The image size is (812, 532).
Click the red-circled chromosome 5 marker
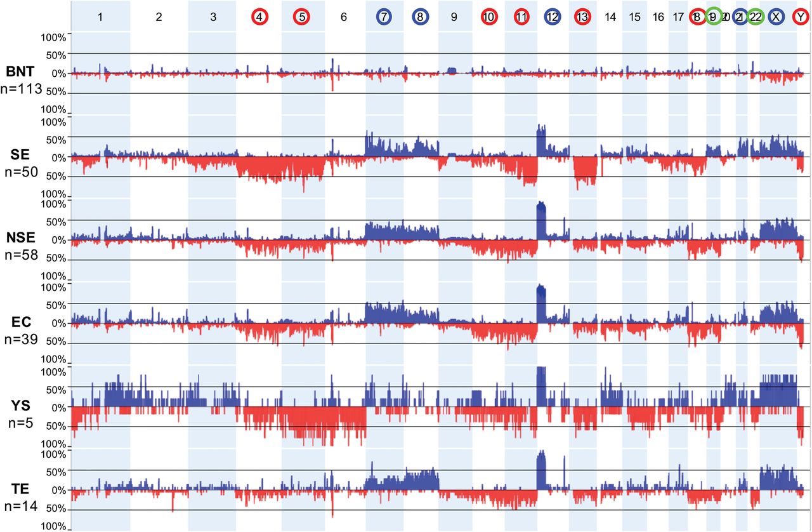(x=302, y=18)
